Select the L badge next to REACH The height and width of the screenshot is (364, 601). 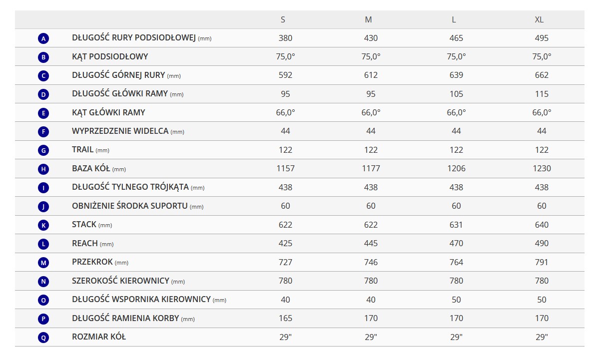[43, 244]
